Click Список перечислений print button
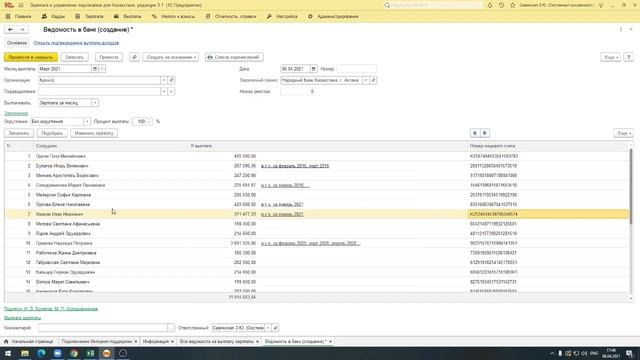This screenshot has height=360, width=640. pos(234,57)
